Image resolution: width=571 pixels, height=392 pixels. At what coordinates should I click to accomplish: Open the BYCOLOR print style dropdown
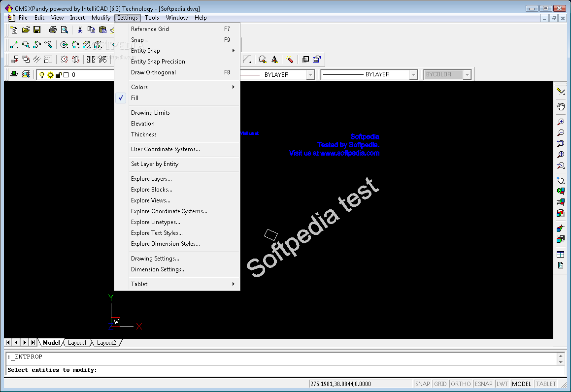(467, 75)
